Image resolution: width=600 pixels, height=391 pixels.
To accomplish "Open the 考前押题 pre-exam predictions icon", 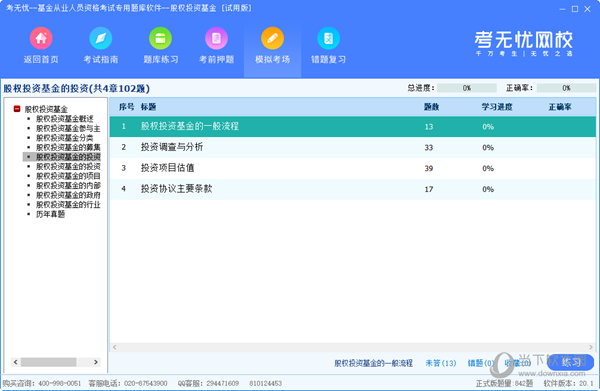I will click(217, 38).
